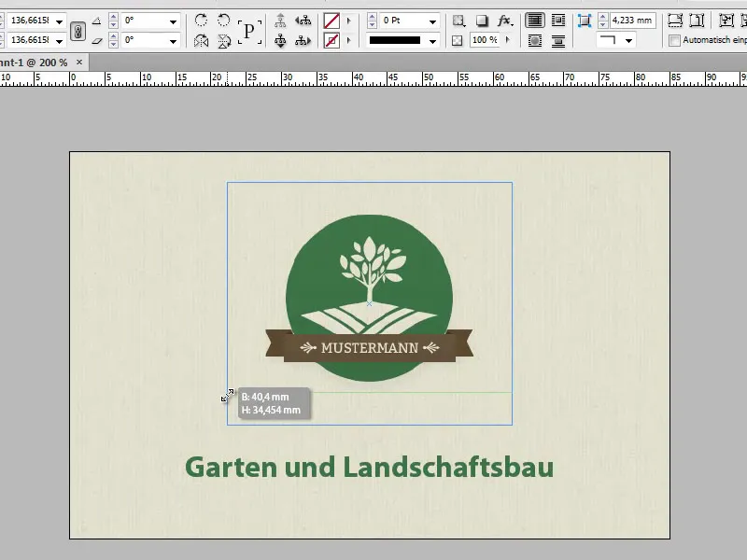
Task: Select wrap around bounding box icon
Action: point(557,21)
